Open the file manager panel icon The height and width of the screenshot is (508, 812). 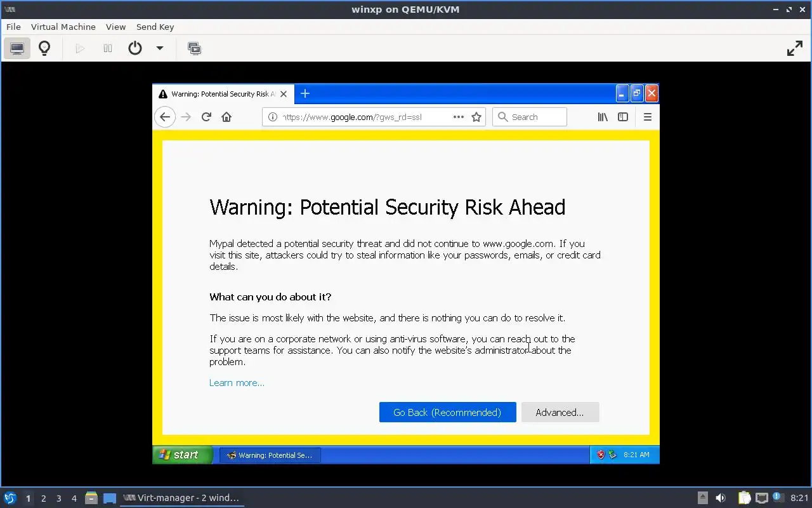(x=91, y=498)
